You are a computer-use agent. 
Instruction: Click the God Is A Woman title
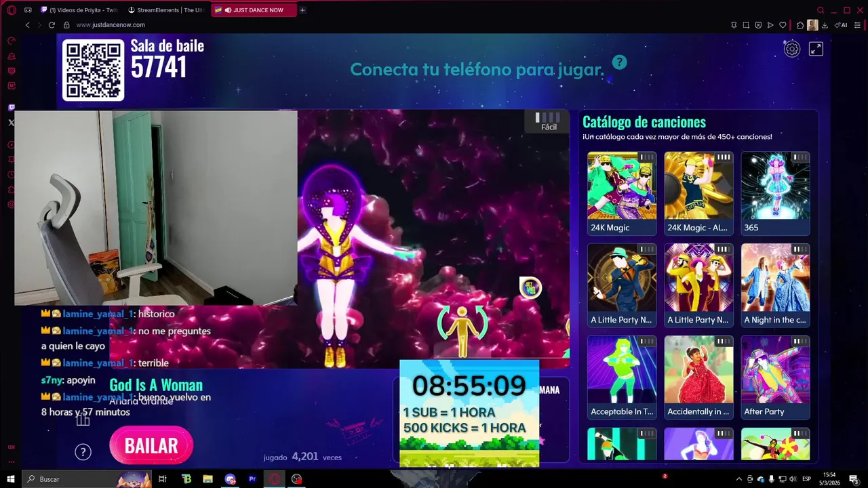[156, 385]
